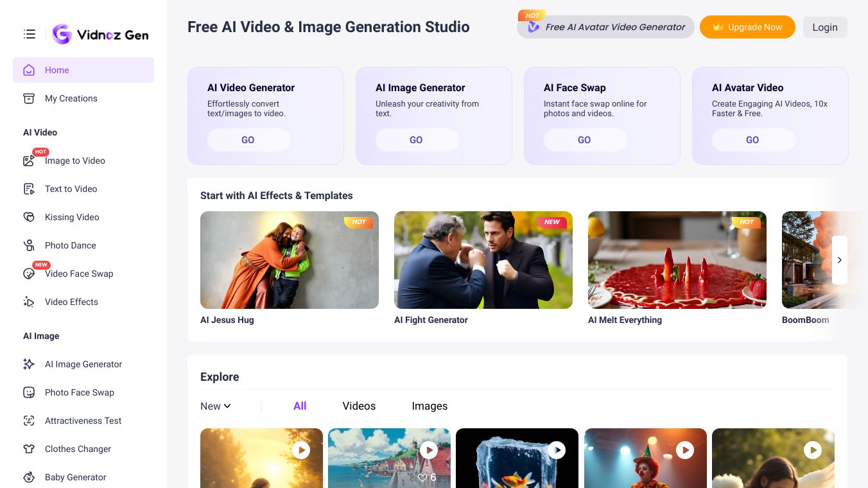Open Home in the sidebar
The image size is (868, 488).
click(x=83, y=70)
